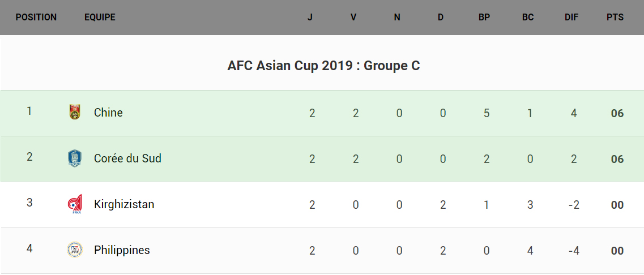Click the South Korea federation crest
The width and height of the screenshot is (644, 275).
(74, 158)
